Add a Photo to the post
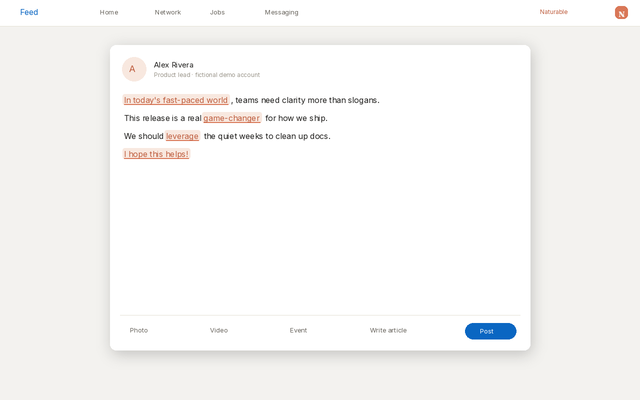The width and height of the screenshot is (640, 400). (138, 330)
